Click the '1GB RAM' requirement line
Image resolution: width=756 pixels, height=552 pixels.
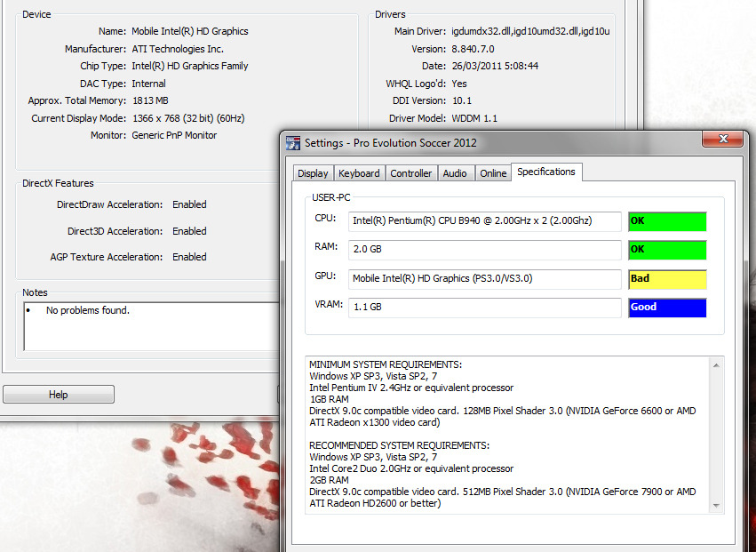click(x=330, y=399)
